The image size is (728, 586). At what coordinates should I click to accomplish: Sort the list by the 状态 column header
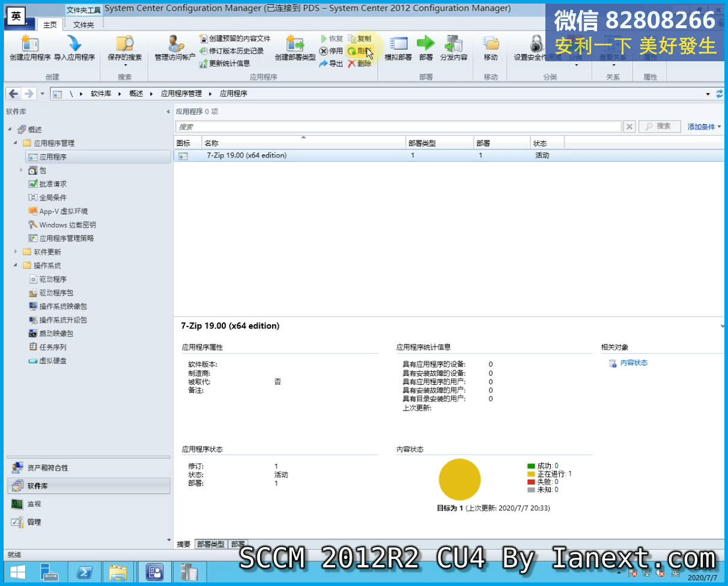548,143
